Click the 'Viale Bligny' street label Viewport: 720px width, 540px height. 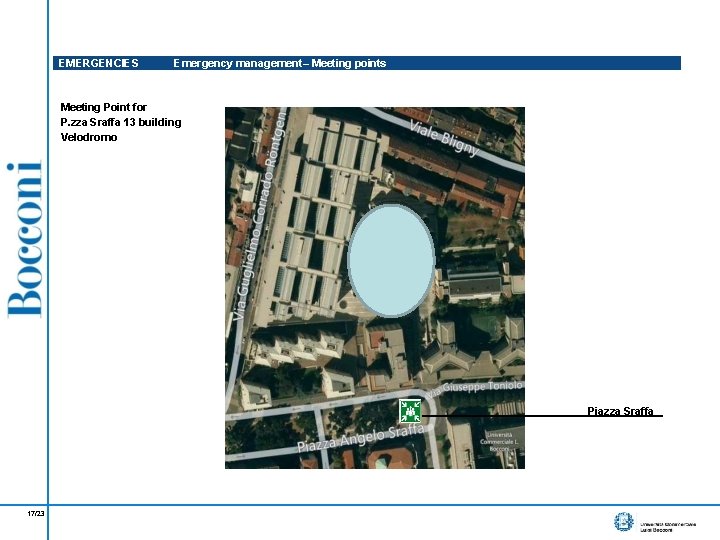click(x=444, y=138)
